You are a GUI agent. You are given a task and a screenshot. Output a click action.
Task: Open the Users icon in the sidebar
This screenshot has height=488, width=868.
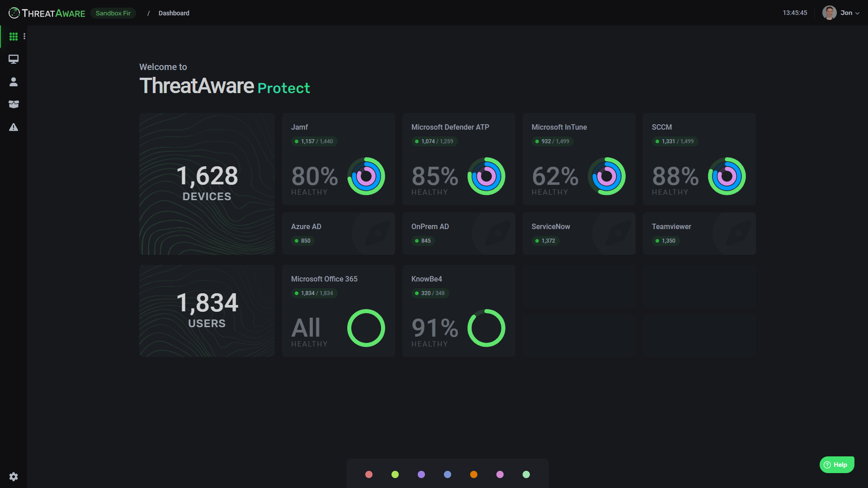pyautogui.click(x=14, y=82)
